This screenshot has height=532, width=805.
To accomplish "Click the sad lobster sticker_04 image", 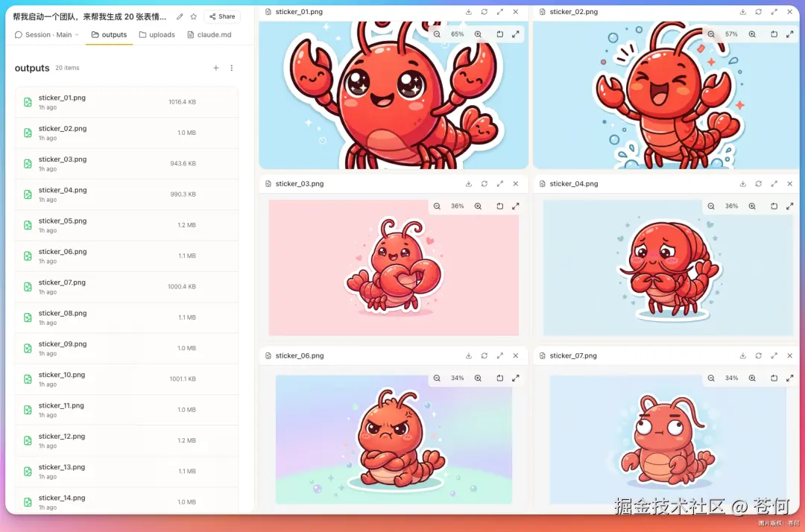I will point(668,267).
